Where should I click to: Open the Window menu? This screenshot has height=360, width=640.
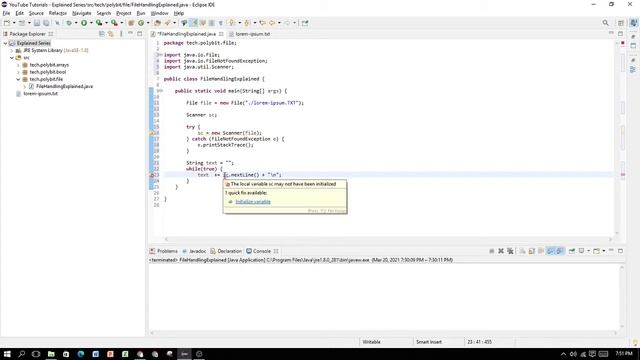[x=159, y=13]
